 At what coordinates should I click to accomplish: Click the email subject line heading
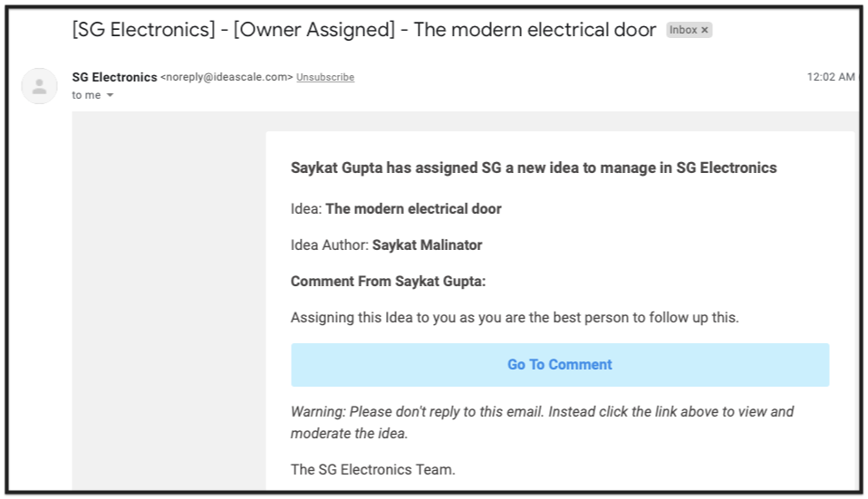coord(364,30)
